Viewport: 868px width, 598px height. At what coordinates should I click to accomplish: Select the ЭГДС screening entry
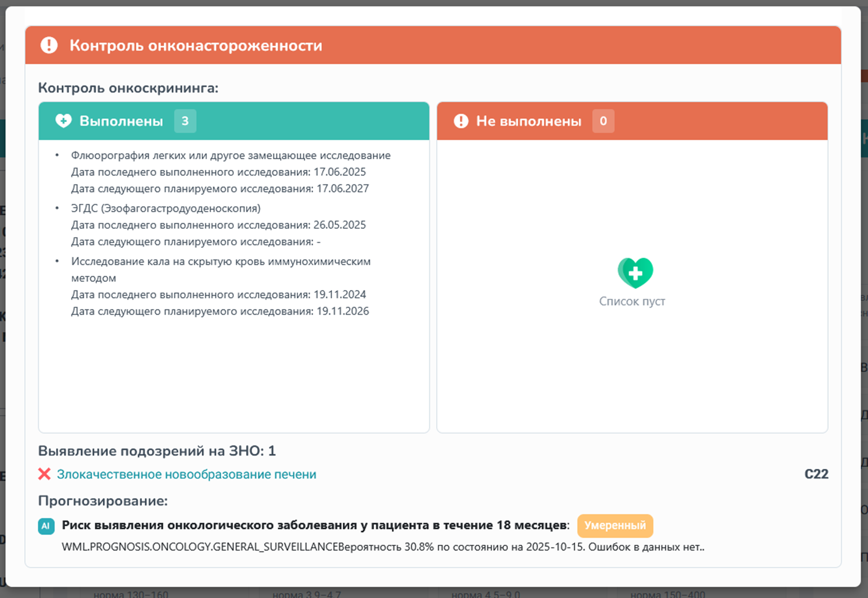pyautogui.click(x=166, y=208)
